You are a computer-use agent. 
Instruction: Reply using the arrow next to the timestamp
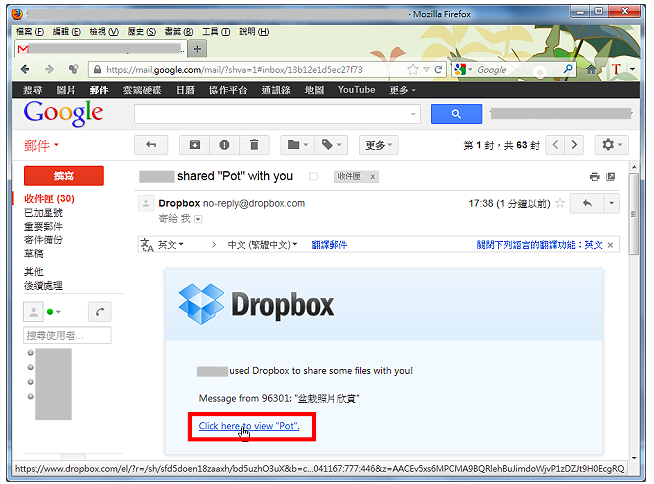coord(587,204)
